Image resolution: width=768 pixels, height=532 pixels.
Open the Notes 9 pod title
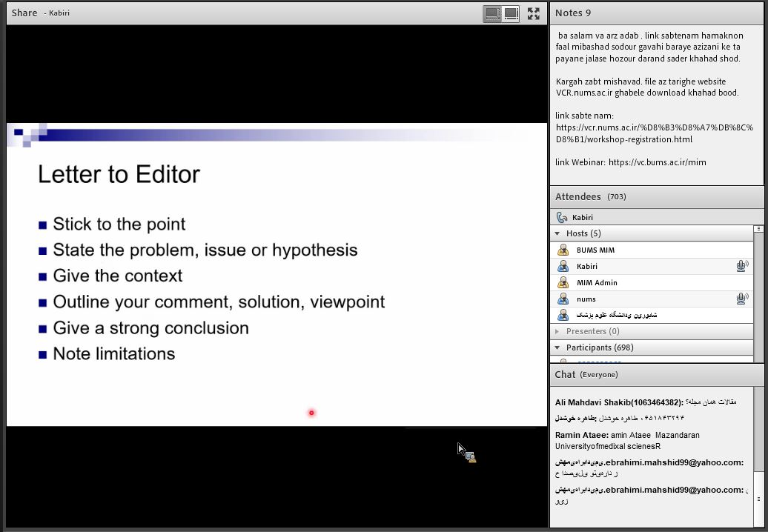tap(573, 13)
